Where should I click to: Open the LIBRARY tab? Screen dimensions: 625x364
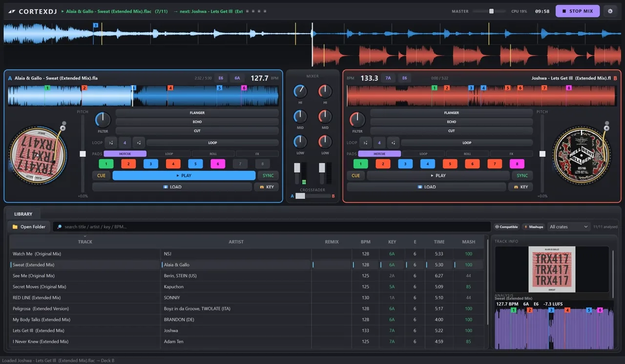click(23, 214)
